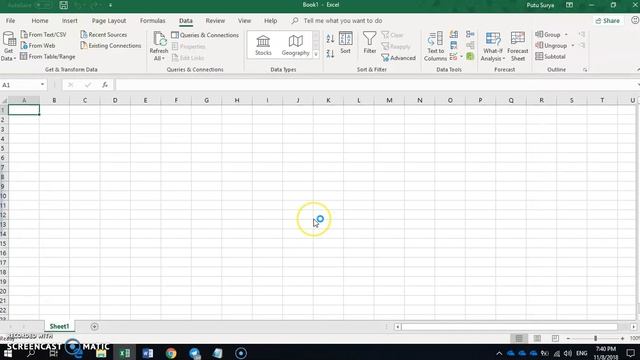Open Recent Sources
The height and width of the screenshot is (360, 640).
(x=104, y=35)
